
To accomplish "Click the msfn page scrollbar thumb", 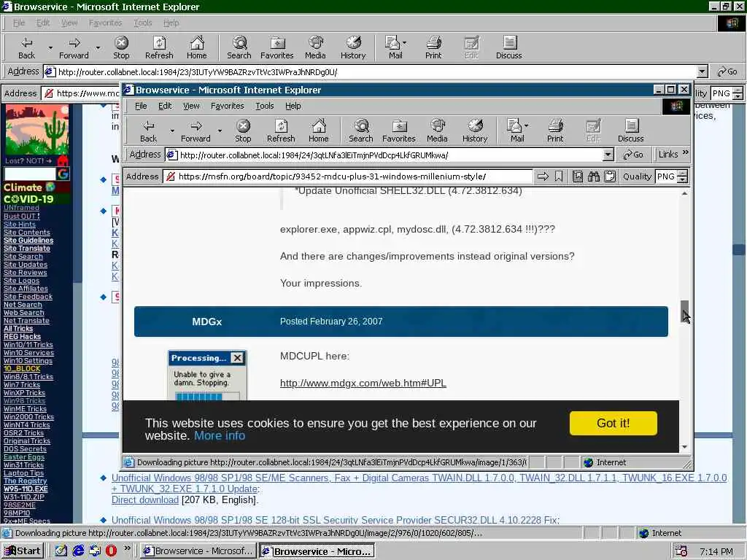I will pyautogui.click(x=684, y=311).
